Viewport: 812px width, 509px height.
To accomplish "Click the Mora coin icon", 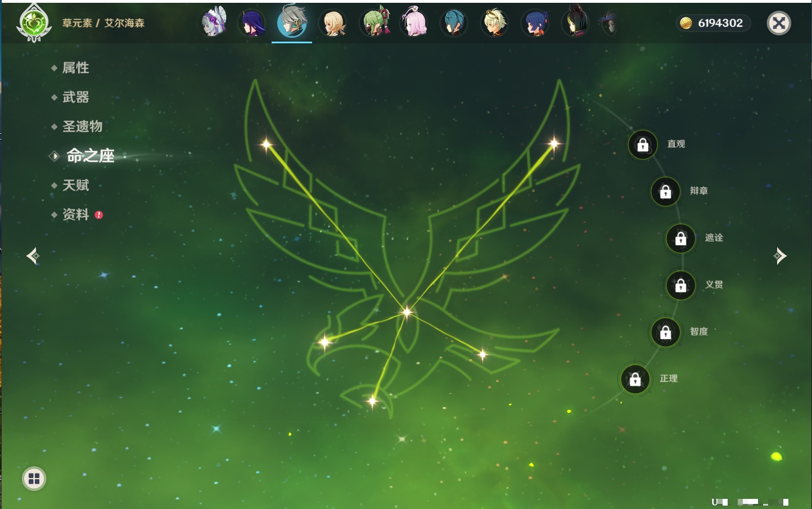I will pos(686,23).
